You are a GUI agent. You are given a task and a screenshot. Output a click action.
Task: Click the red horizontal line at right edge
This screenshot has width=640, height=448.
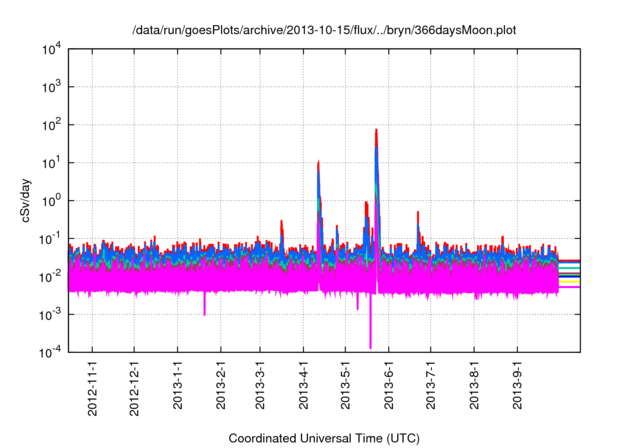click(569, 261)
